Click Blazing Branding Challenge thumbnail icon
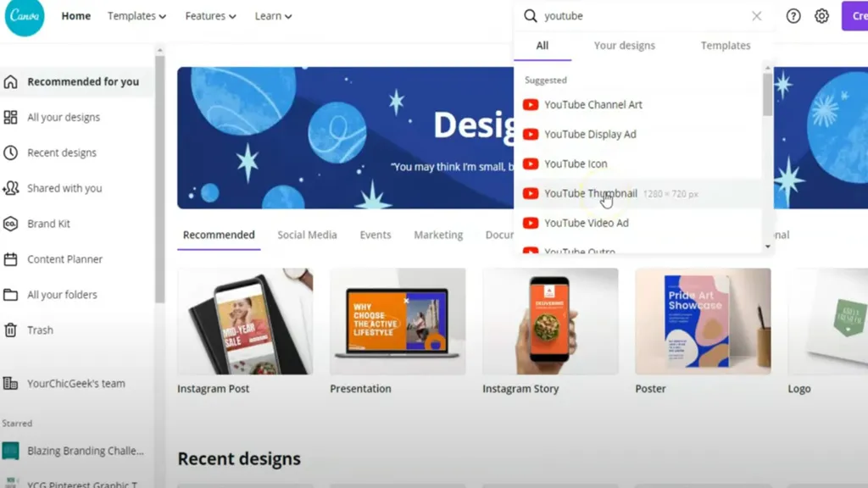Viewport: 868px width, 488px height. click(10, 451)
